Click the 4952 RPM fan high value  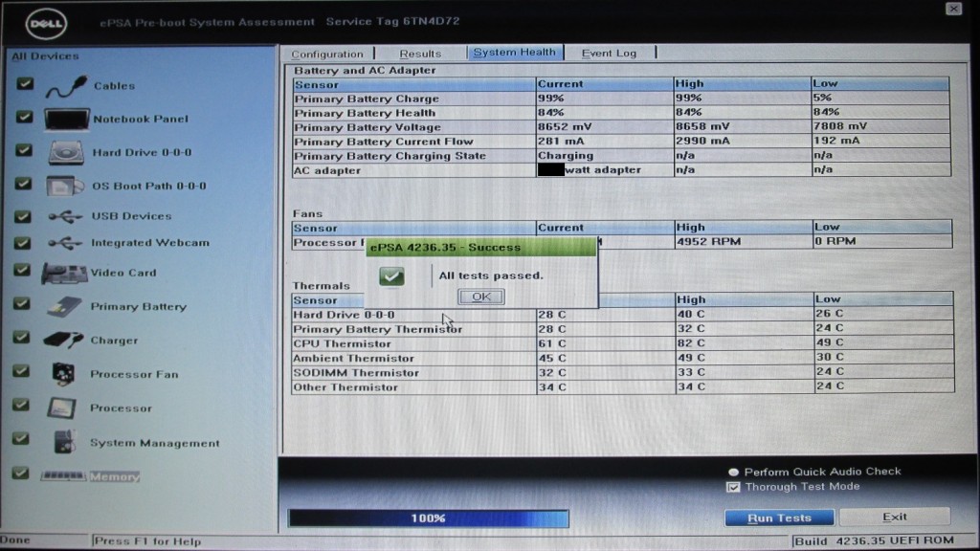709,241
